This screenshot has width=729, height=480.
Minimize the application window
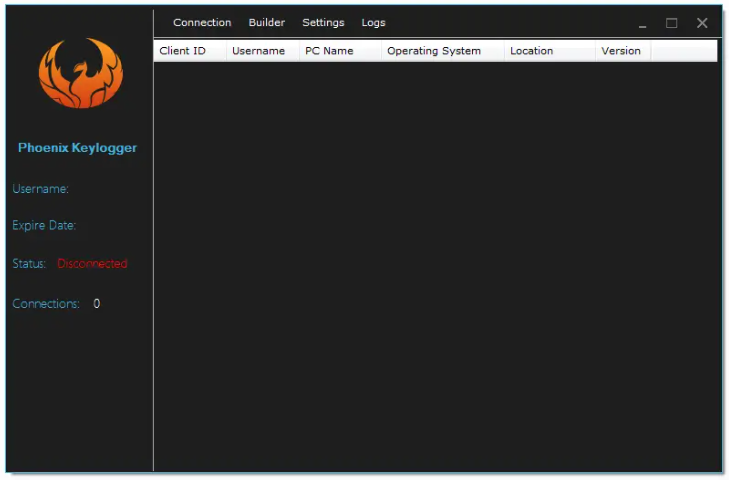pos(642,24)
